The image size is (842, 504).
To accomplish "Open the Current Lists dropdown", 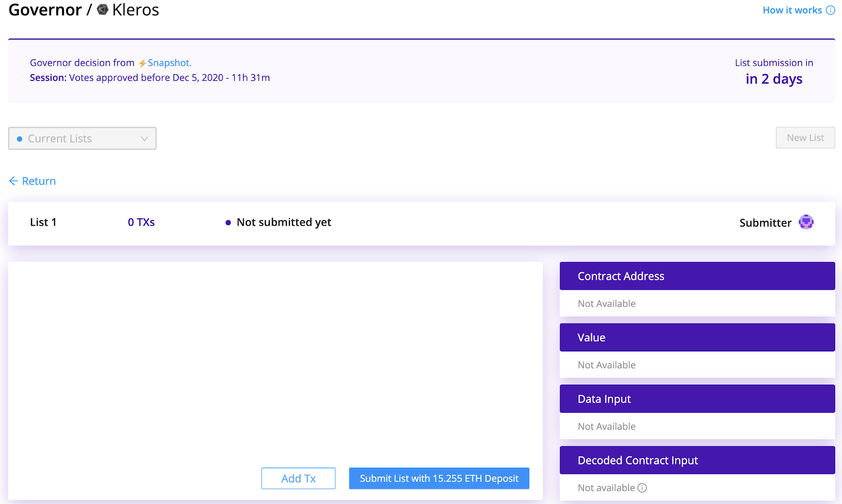I will point(82,138).
